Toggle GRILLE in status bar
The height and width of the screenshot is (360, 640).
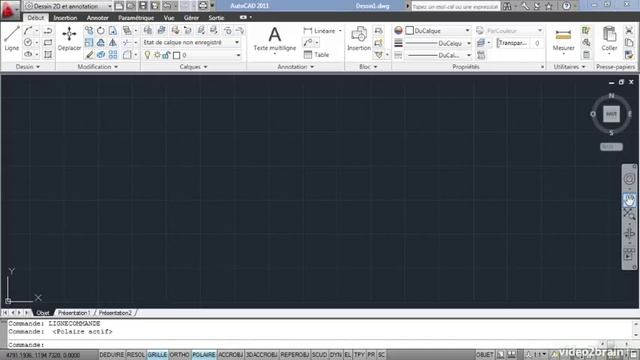point(157,355)
